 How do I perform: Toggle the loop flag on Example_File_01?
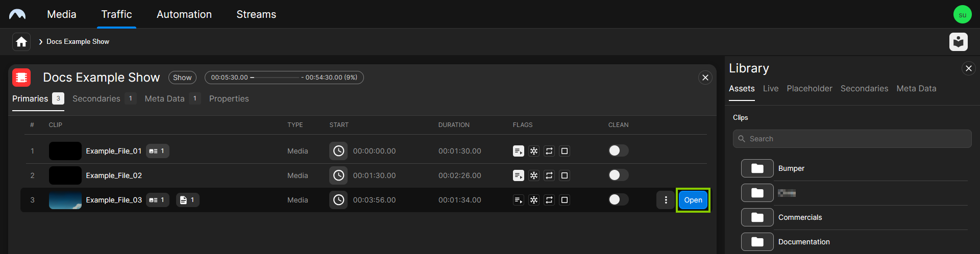[x=549, y=151]
